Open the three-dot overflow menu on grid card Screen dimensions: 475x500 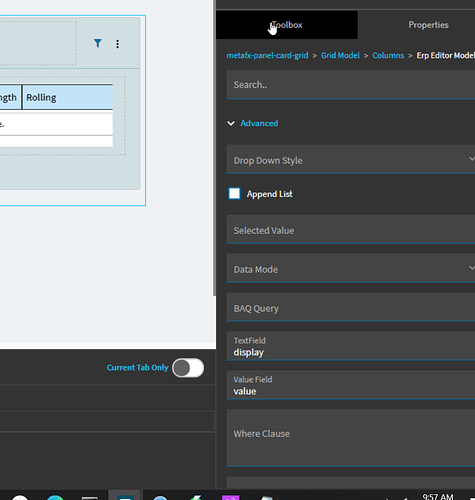point(117,44)
